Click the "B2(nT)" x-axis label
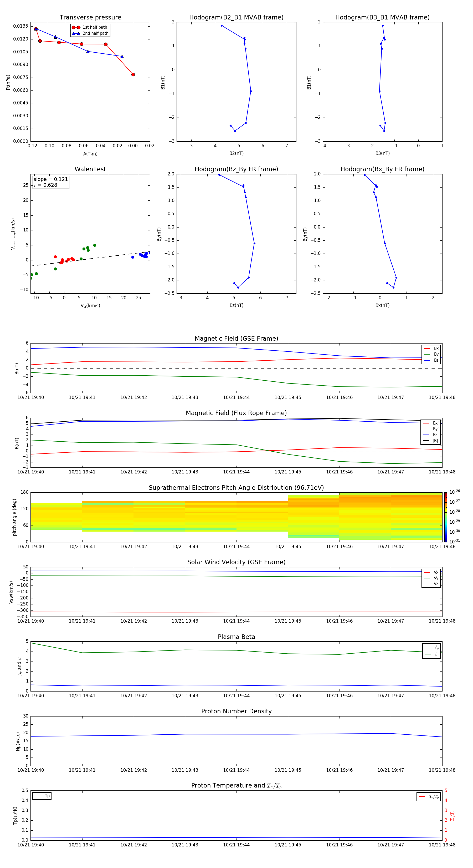The height and width of the screenshot is (868, 473). pos(236,153)
